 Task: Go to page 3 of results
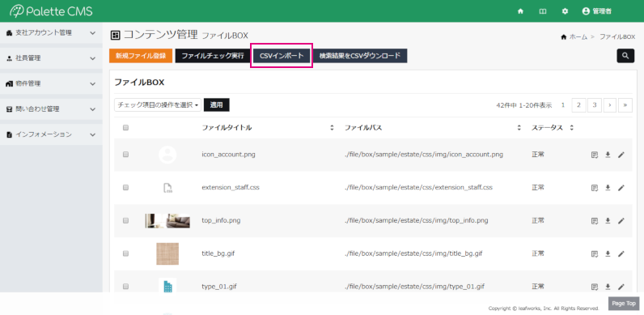(595, 105)
